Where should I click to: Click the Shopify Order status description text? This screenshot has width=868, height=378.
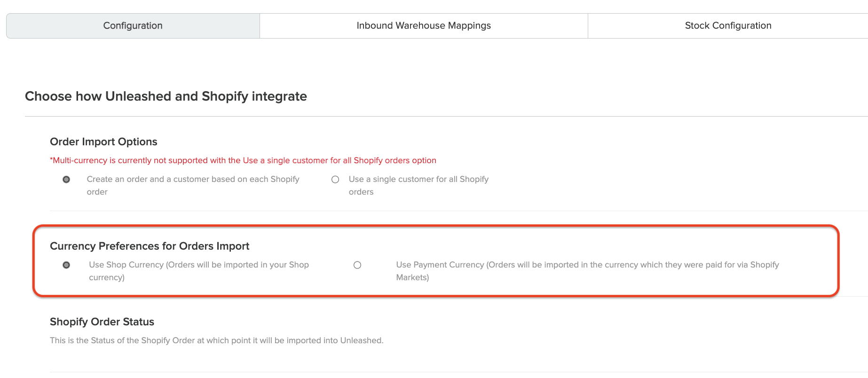tap(217, 340)
